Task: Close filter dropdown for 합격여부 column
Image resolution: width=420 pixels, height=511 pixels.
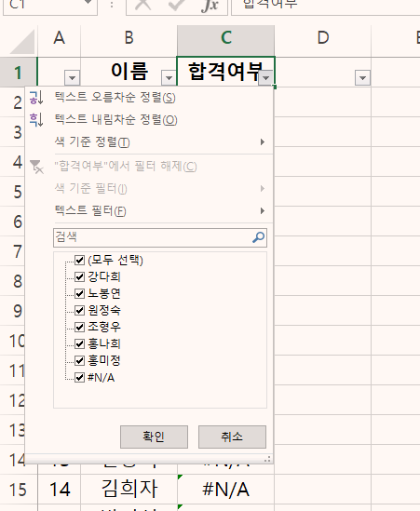Action: pos(265,78)
